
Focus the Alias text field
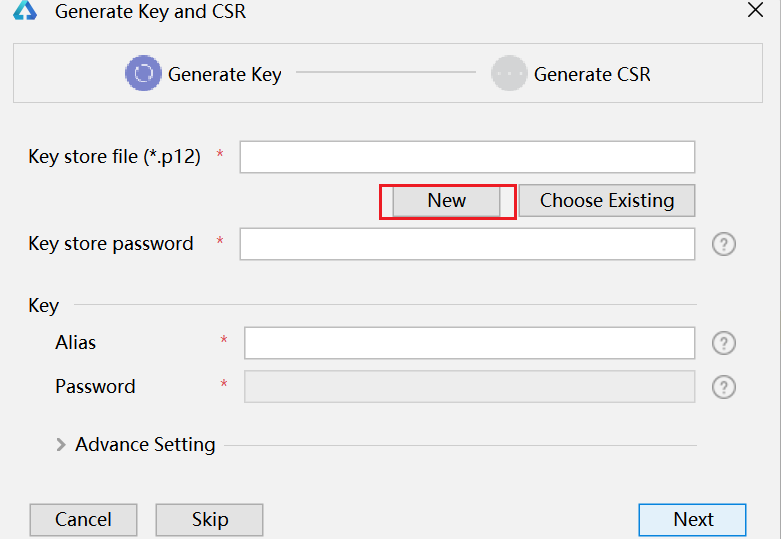pyautogui.click(x=469, y=343)
